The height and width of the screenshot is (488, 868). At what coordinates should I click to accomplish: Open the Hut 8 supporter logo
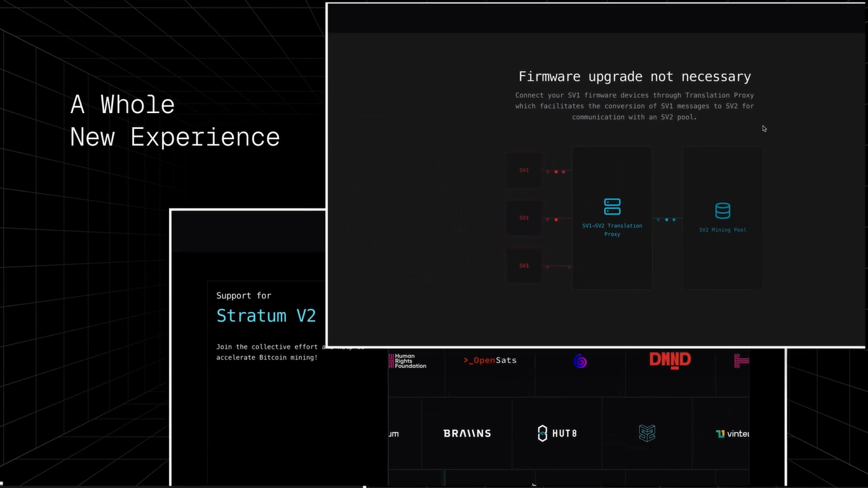point(557,433)
